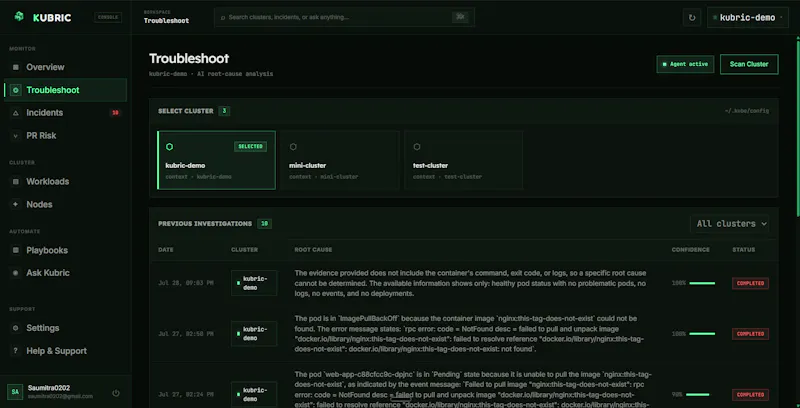Click the search magnifier icon
800x408 pixels.
223,17
